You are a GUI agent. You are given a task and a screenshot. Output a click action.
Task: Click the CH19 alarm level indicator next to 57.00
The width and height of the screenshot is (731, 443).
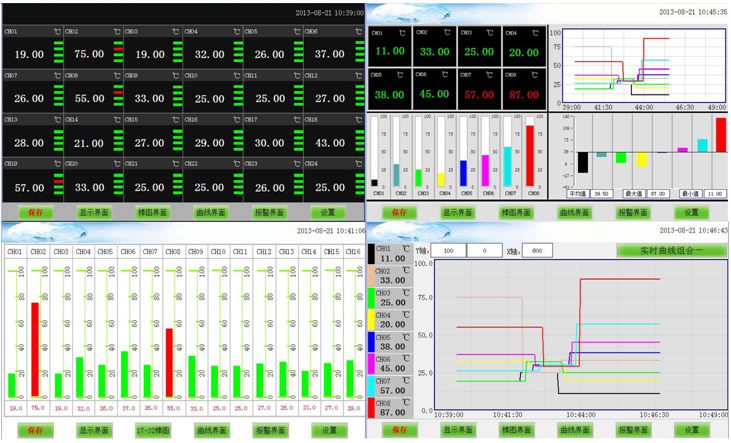pyautogui.click(x=58, y=185)
